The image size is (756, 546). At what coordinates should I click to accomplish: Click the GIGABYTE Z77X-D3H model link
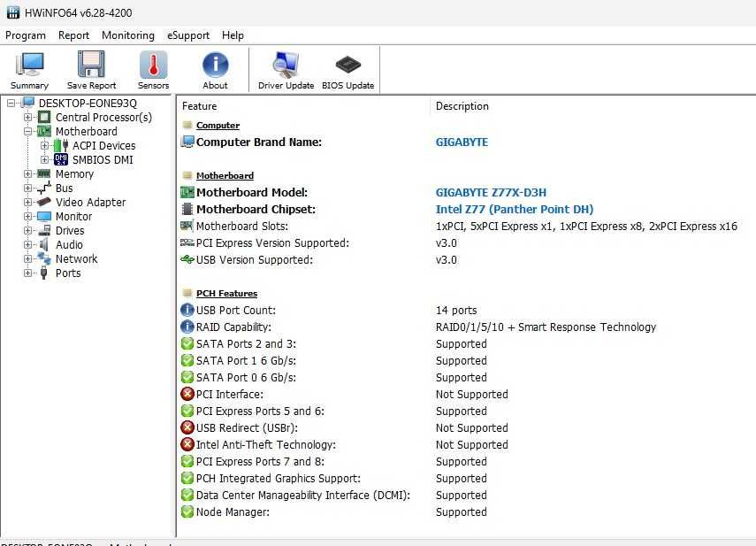click(x=491, y=192)
